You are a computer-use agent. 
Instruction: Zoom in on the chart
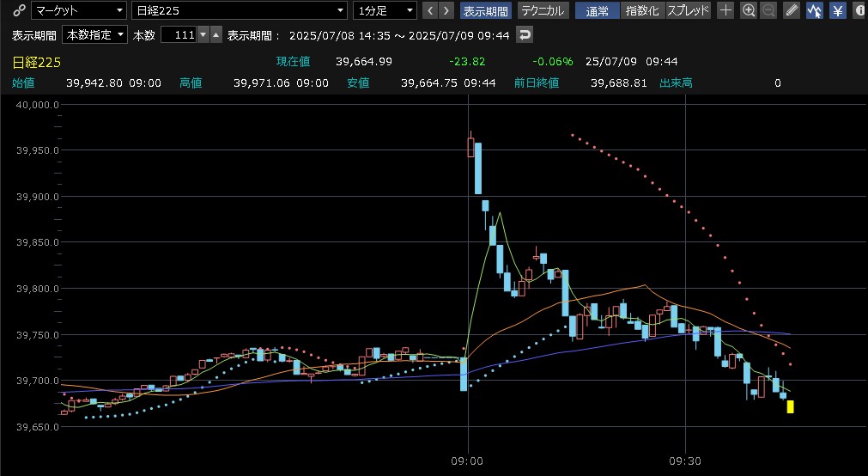tap(749, 10)
